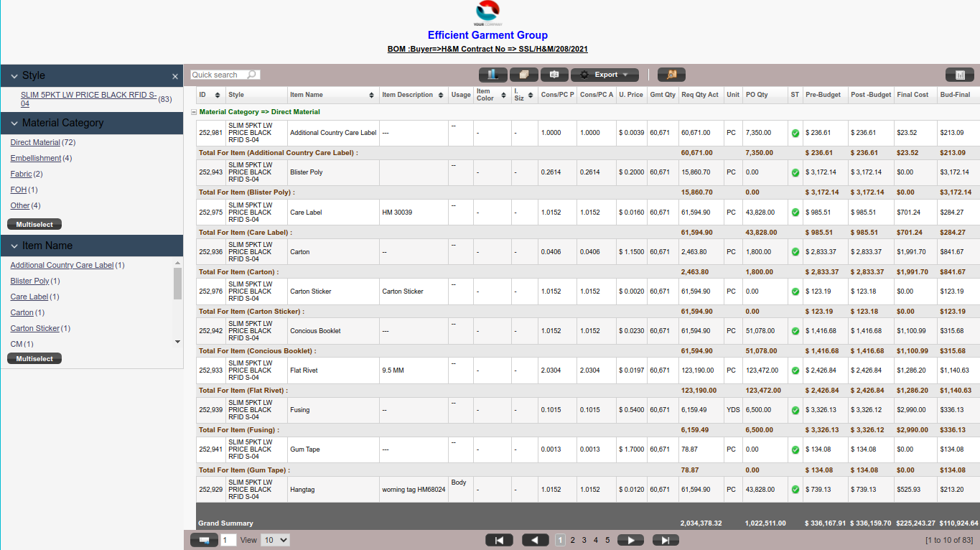Click the orange search toolbar button
Image resolution: width=980 pixels, height=550 pixels.
(x=671, y=75)
